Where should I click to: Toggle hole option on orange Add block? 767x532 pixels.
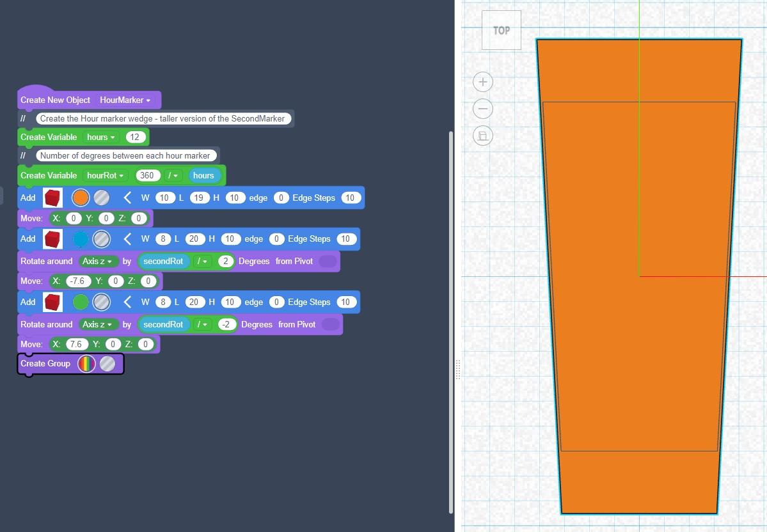coord(101,198)
